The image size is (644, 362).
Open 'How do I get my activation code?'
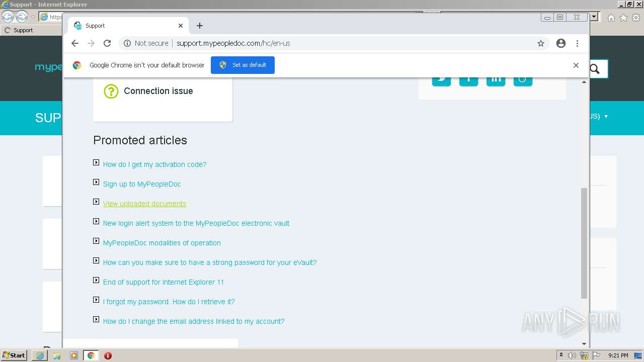(x=154, y=164)
